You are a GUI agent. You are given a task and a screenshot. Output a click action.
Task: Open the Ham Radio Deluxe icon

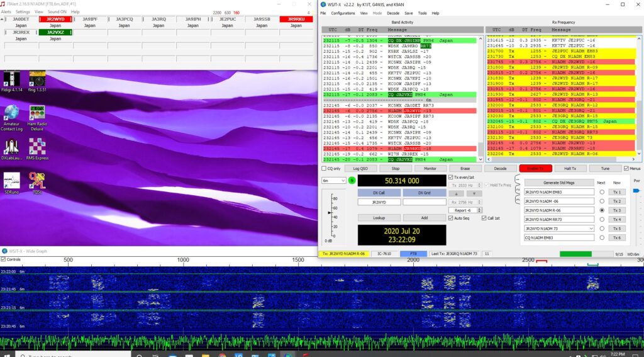coord(37,116)
